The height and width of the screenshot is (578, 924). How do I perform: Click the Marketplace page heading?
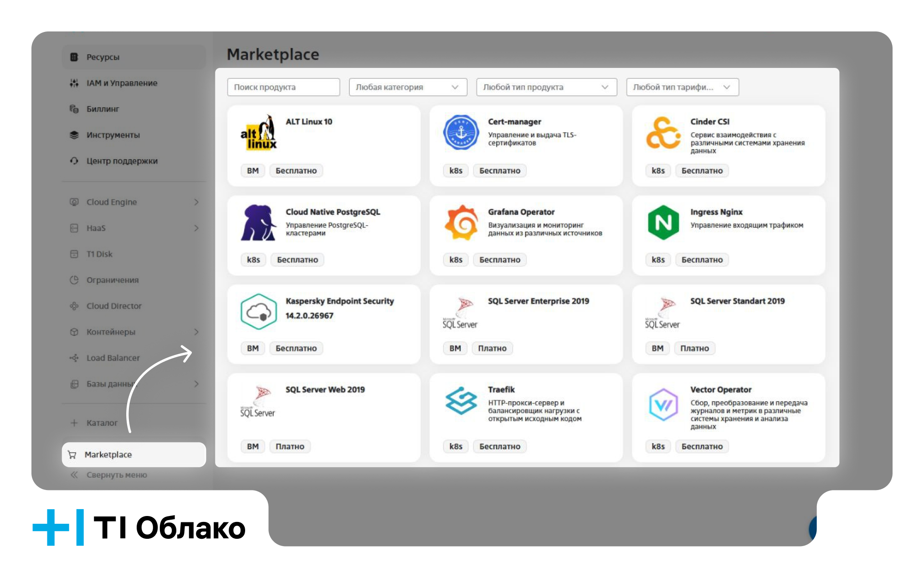click(x=273, y=54)
